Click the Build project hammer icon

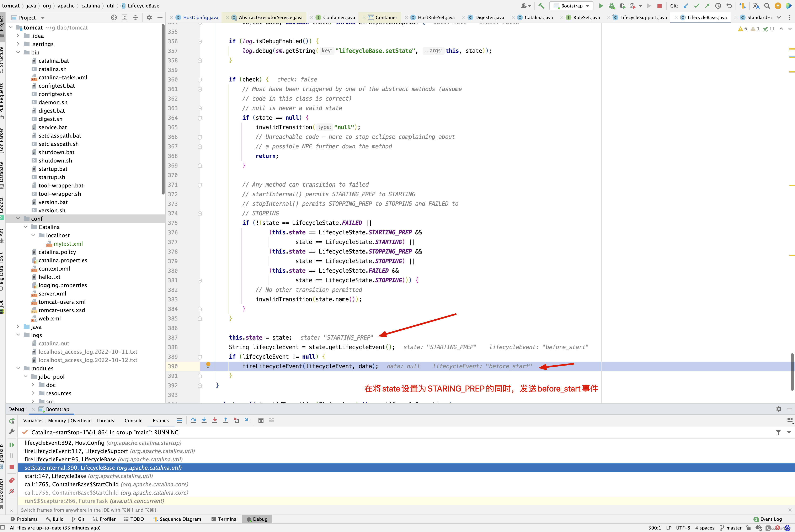[x=541, y=6]
